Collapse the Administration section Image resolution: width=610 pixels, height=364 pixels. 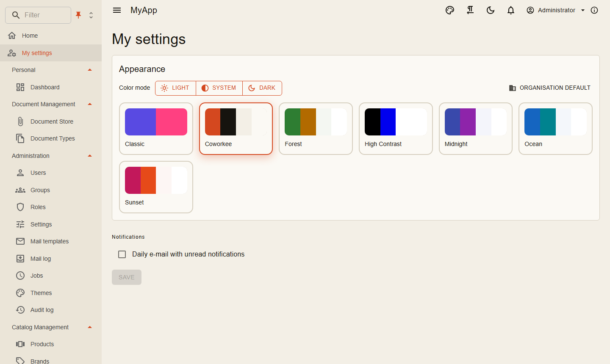[90, 156]
